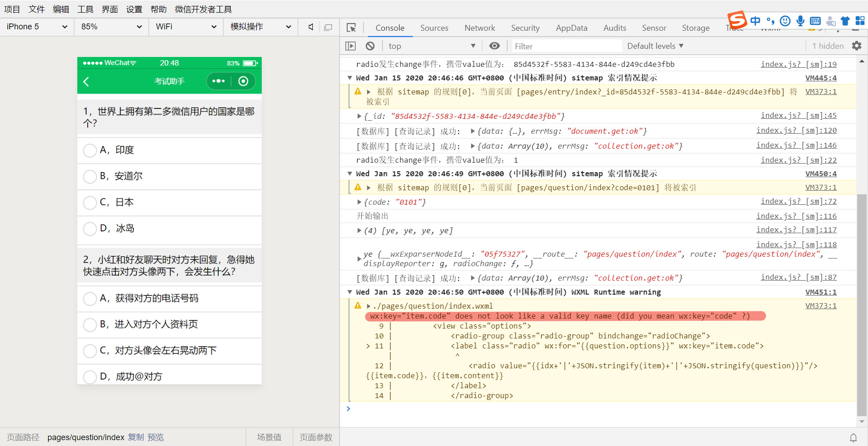Select radio D, 成功@对方
The width and height of the screenshot is (868, 446).
point(90,377)
